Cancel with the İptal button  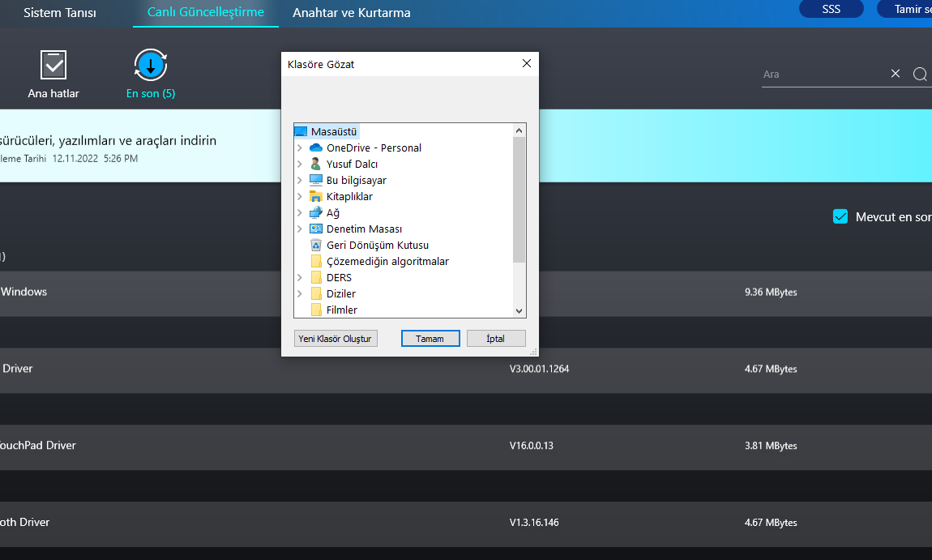click(496, 338)
